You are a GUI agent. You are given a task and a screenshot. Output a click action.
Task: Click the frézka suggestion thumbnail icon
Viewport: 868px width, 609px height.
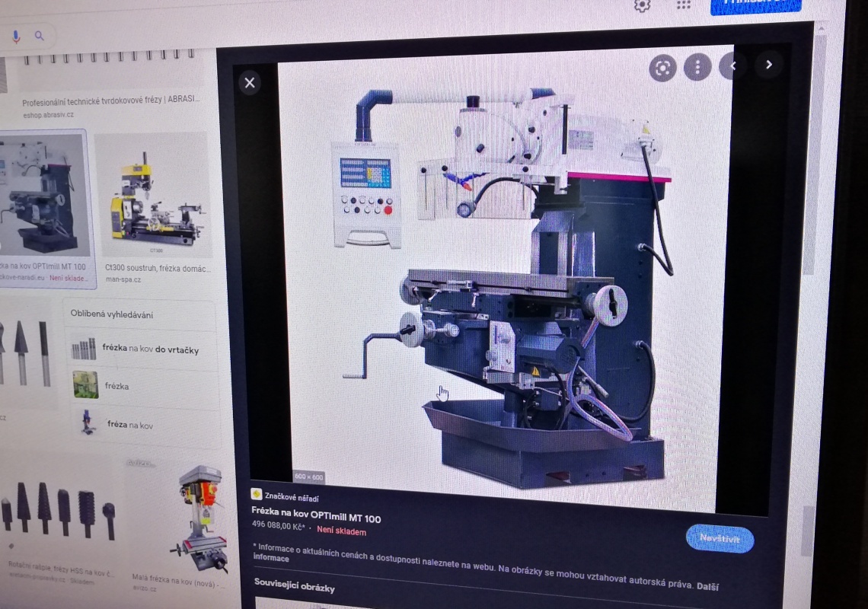[85, 384]
